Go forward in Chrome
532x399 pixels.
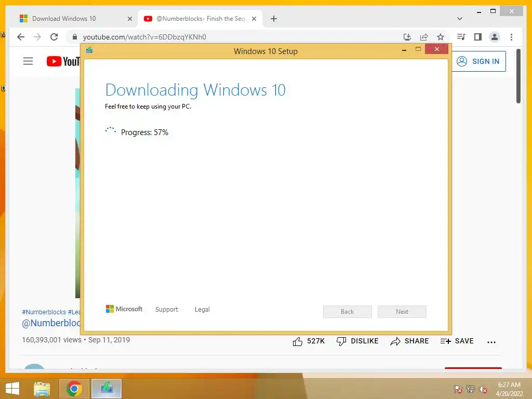coord(37,37)
